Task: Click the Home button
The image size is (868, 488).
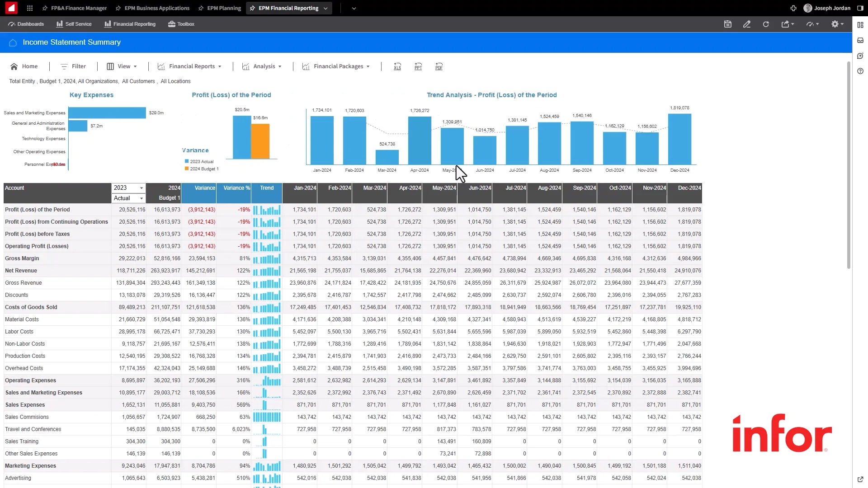Action: [24, 66]
